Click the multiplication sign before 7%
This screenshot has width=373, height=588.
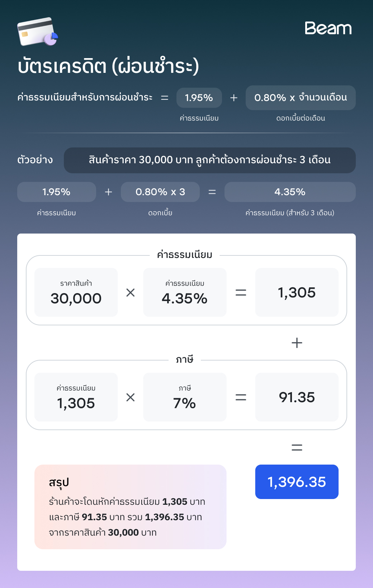click(131, 398)
